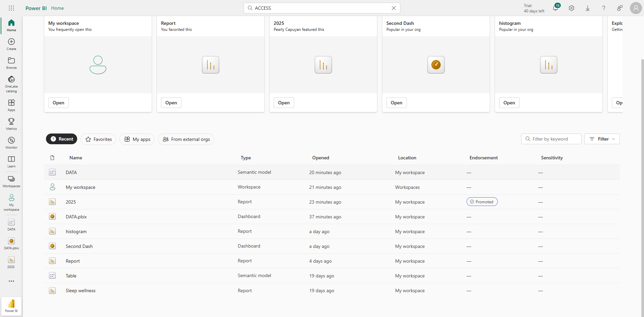Go to Metrics in left navigation
The image size is (644, 317).
(11, 124)
